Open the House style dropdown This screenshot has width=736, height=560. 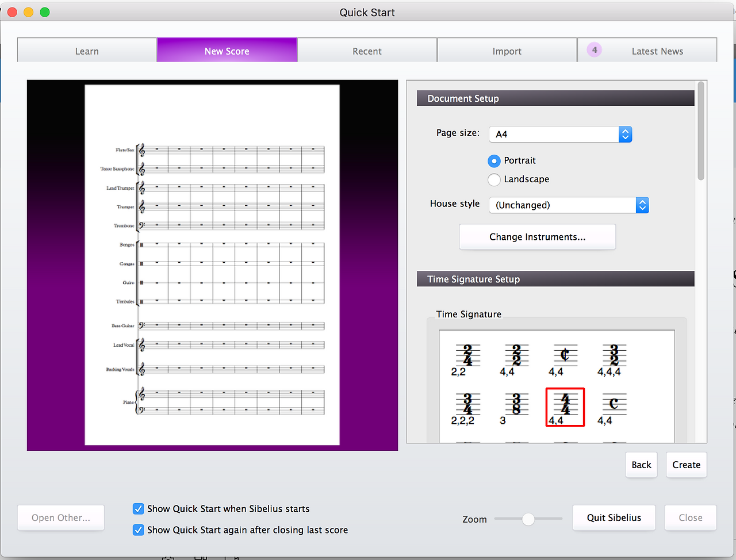569,205
